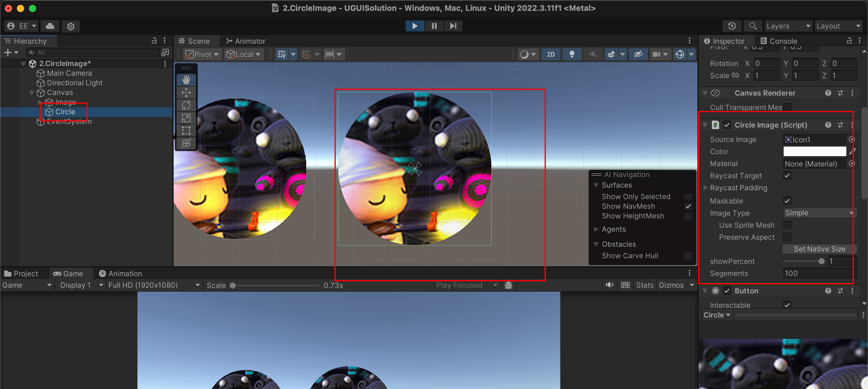Toggle Gizmos globe icon in Scene view

tap(680, 54)
